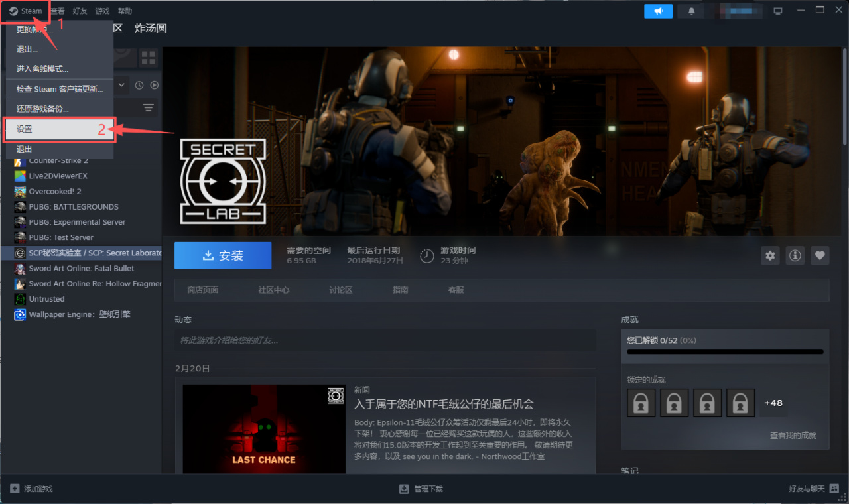Show game info with the info icon

click(x=795, y=255)
